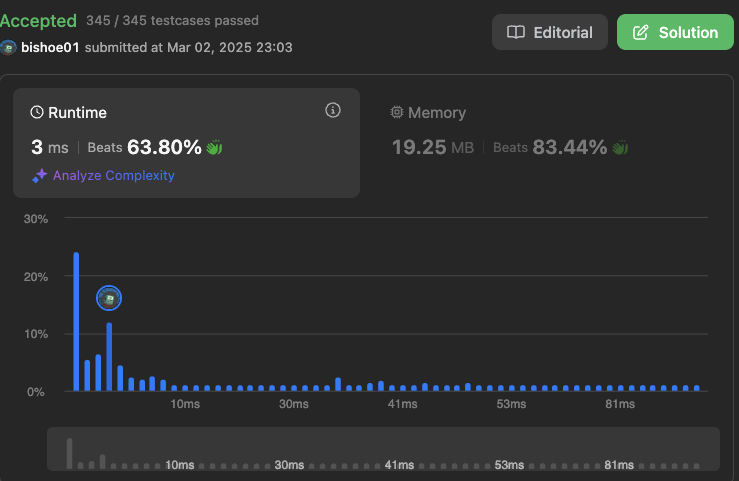Screen dimensions: 739x481
Task: Click the 81ms mark in the mini overview strip
Action: [x=619, y=465]
